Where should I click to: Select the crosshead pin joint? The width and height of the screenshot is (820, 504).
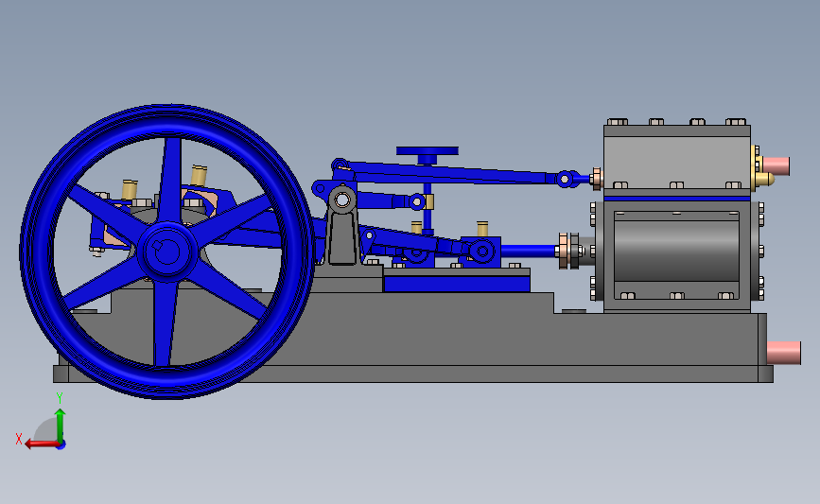[x=482, y=252]
